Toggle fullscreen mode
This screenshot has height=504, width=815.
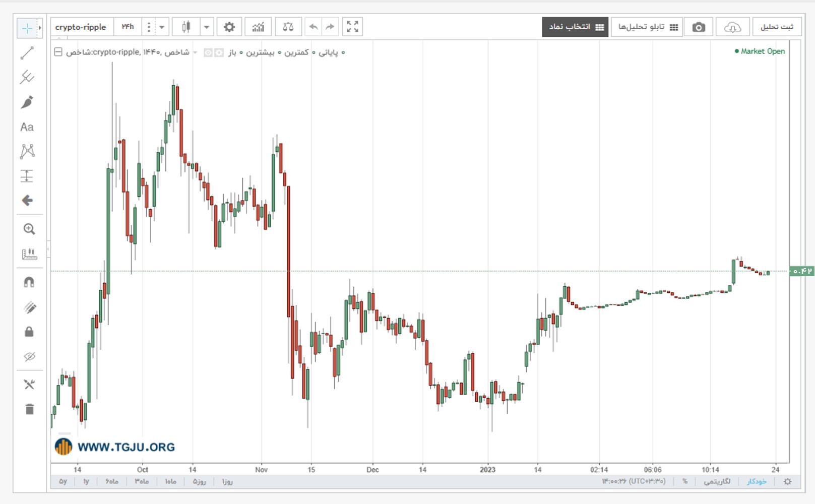pyautogui.click(x=353, y=27)
